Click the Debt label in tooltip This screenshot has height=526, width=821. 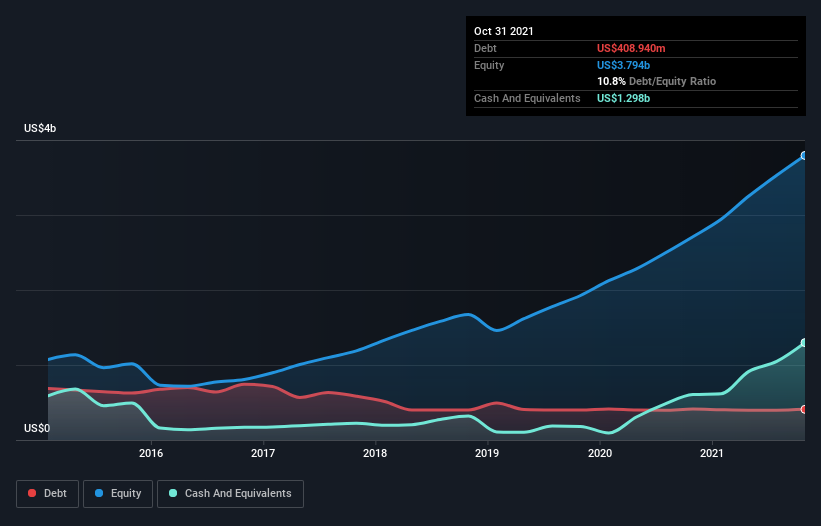(x=485, y=48)
